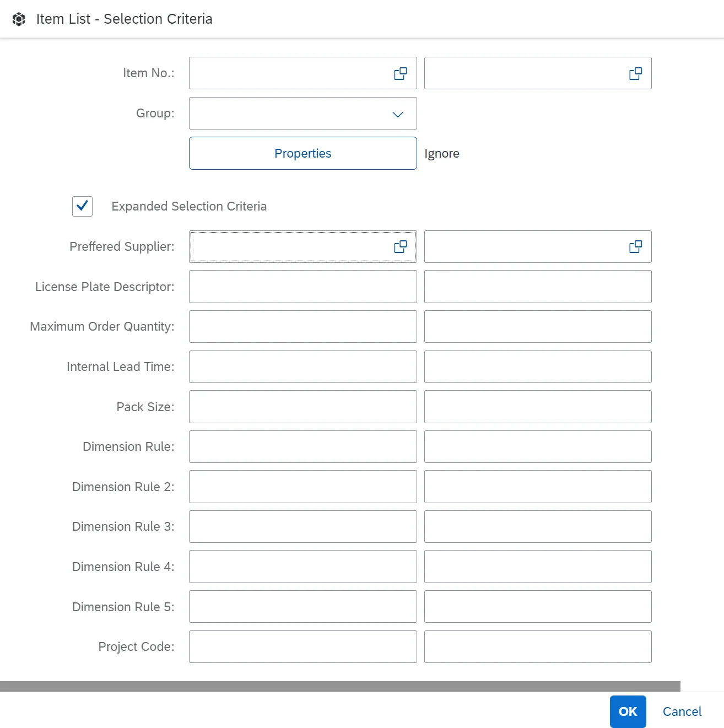Confirm selection with OK button
Screen dimensions: 724x728
(x=628, y=711)
